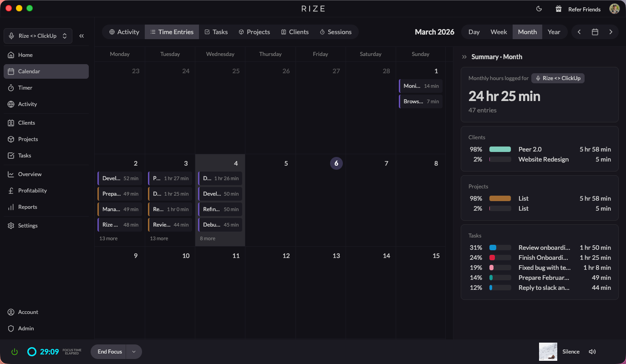Image resolution: width=626 pixels, height=364 pixels.
Task: Toggle dark mode moon icon
Action: [x=539, y=9]
